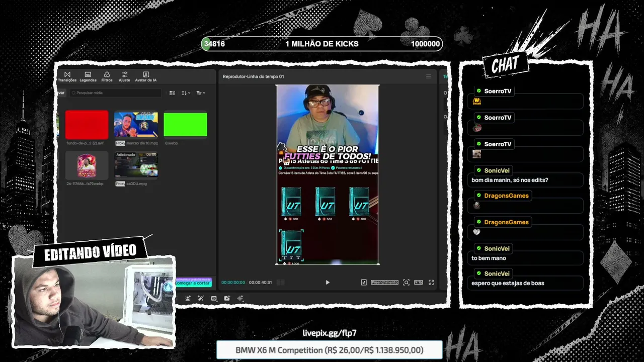Select the Avatar de IA tab
The width and height of the screenshot is (644, 362).
click(146, 76)
